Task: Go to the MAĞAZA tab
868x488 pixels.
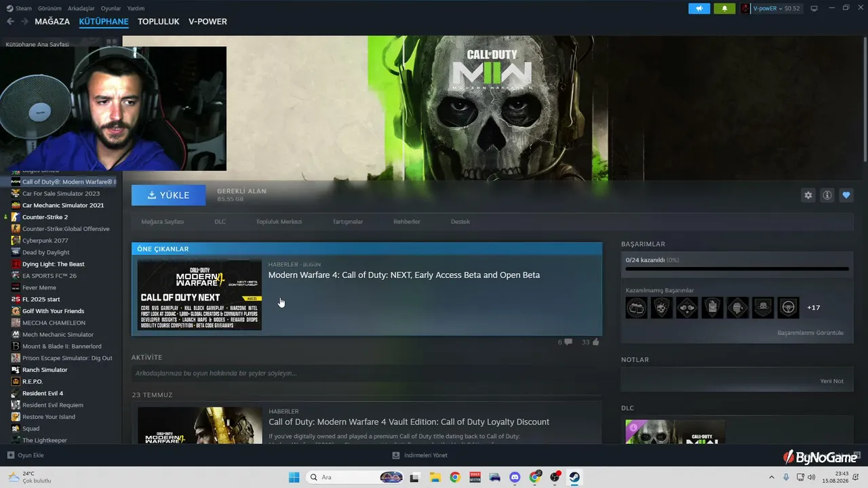Action: point(52,22)
